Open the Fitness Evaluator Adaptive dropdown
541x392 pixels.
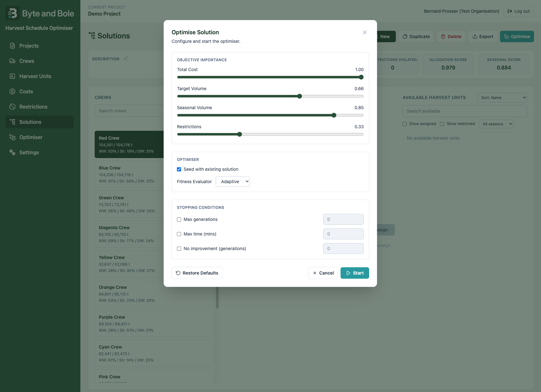click(233, 182)
